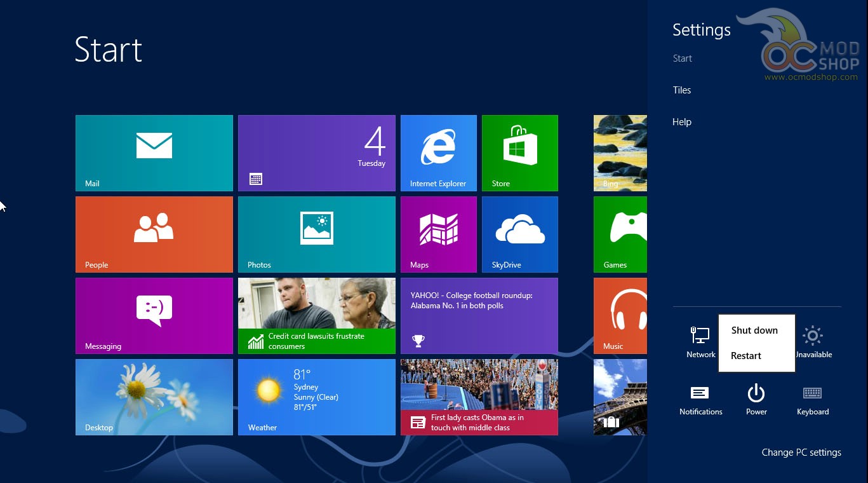
Task: Open the Notifications icon
Action: (x=701, y=400)
